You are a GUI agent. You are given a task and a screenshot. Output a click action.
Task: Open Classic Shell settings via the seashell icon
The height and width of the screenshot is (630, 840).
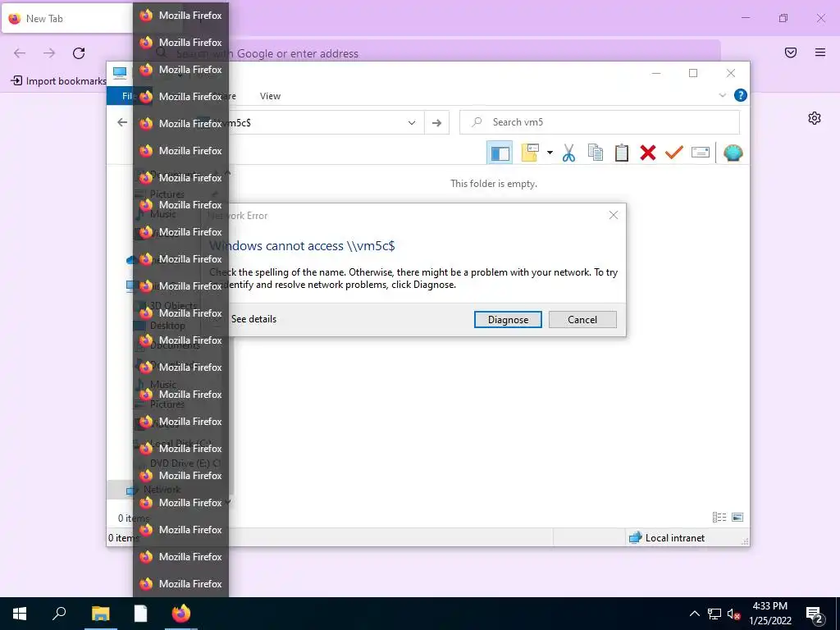tap(733, 153)
